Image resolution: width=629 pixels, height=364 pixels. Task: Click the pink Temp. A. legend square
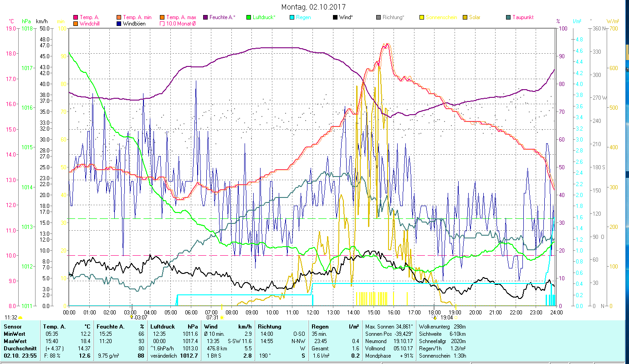(x=76, y=17)
